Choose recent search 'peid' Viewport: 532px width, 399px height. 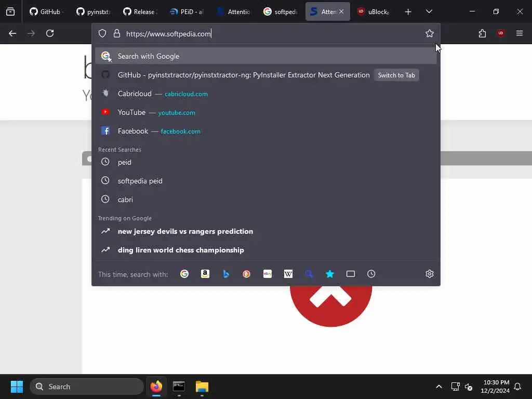(265, 162)
